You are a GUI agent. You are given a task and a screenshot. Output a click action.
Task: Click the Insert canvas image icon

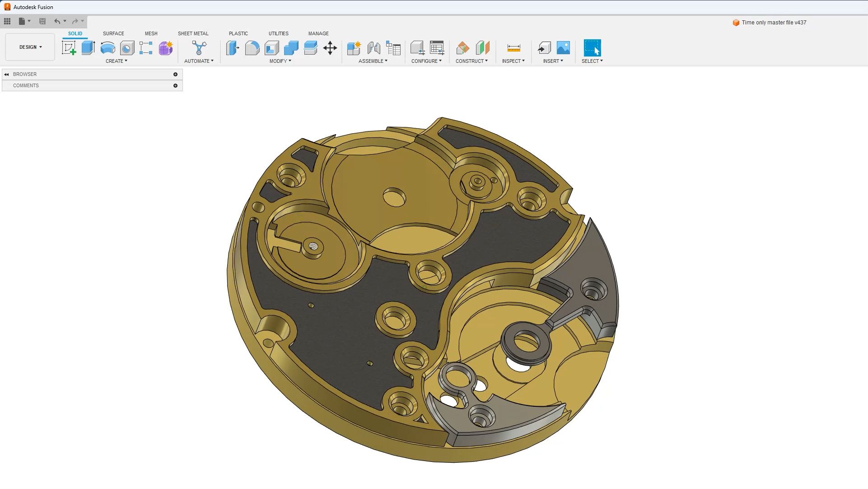[x=563, y=48]
